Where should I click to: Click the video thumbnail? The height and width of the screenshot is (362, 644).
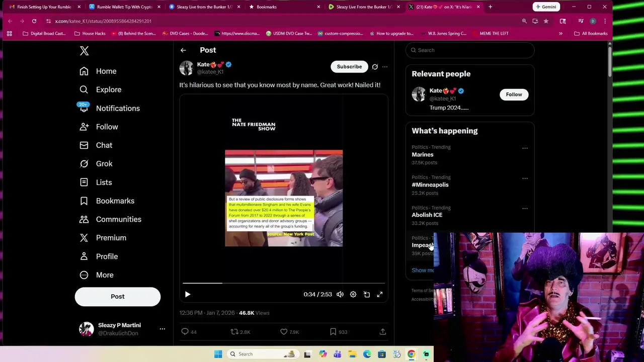coord(284,198)
